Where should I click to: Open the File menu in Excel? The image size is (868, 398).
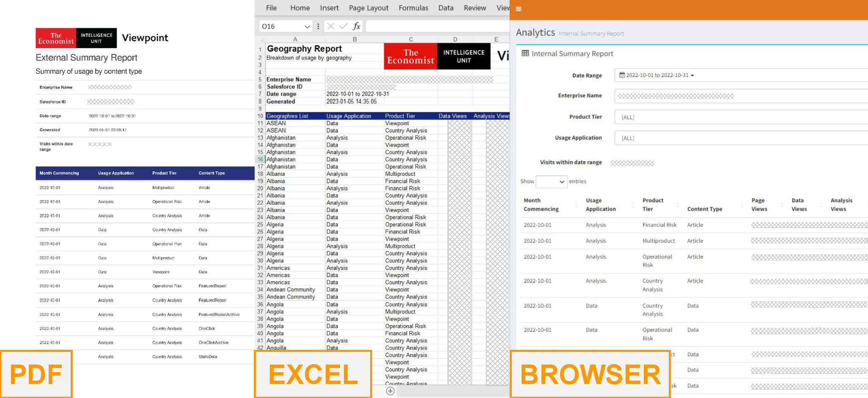[271, 8]
